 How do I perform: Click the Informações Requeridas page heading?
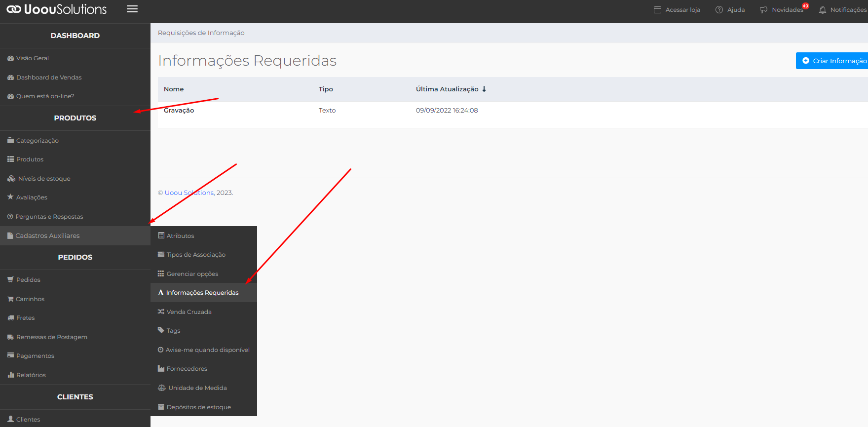(247, 61)
